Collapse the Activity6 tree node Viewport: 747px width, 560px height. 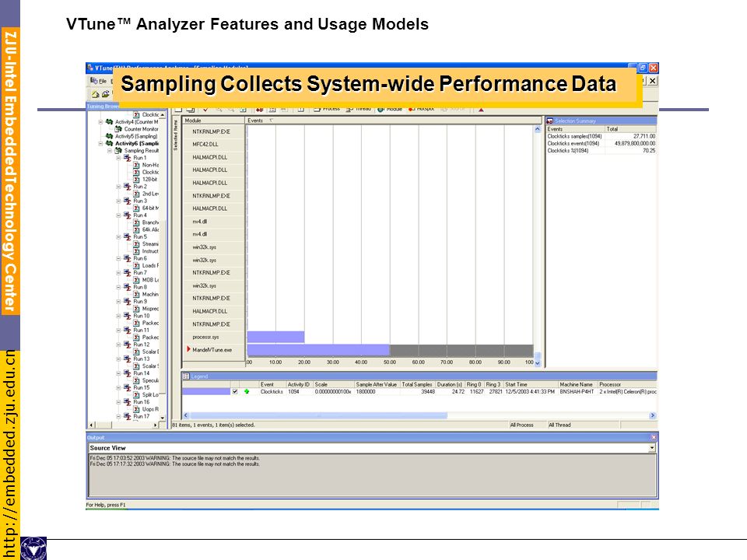[x=100, y=143]
